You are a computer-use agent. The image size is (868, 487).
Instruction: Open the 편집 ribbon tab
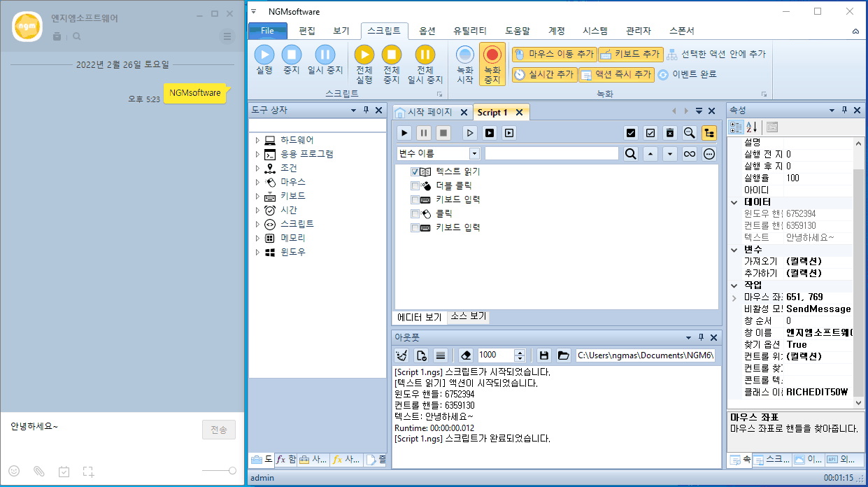tap(307, 31)
